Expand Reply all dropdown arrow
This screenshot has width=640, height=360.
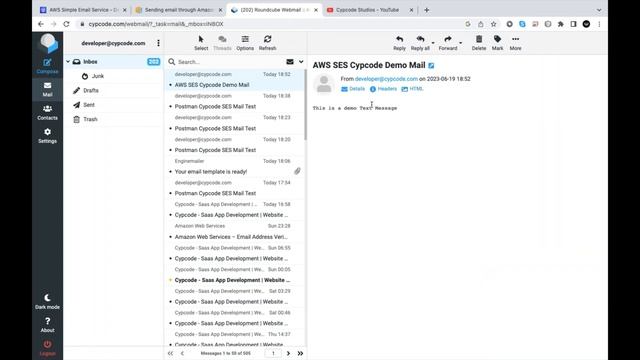pos(433,43)
